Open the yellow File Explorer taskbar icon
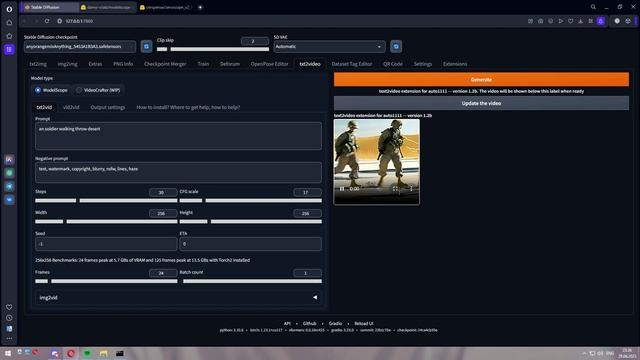This screenshot has height=360, width=640. pyautogui.click(x=103, y=353)
